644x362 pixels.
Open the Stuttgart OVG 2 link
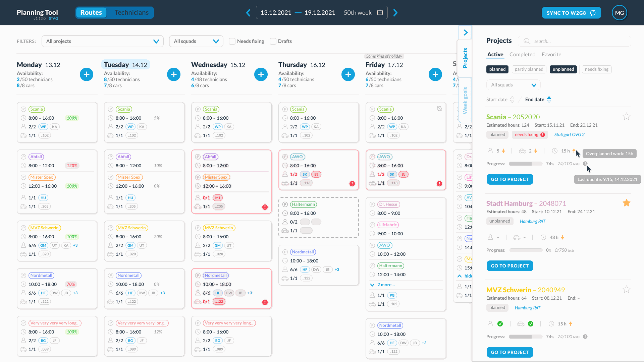pos(569,134)
